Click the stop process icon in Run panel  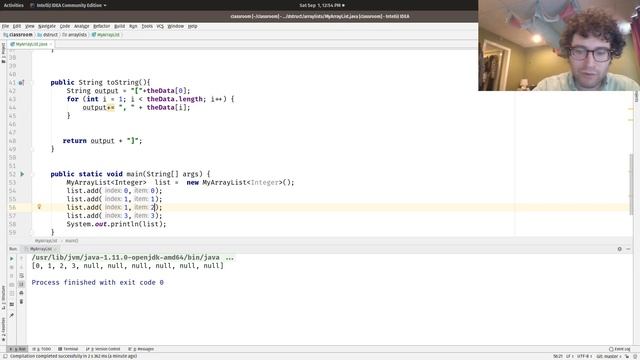[11, 267]
